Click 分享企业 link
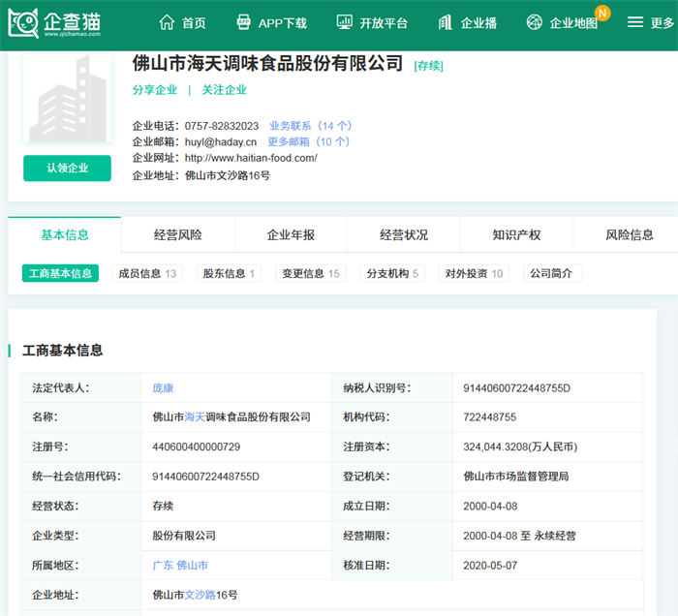This screenshot has height=616, width=678. (155, 90)
